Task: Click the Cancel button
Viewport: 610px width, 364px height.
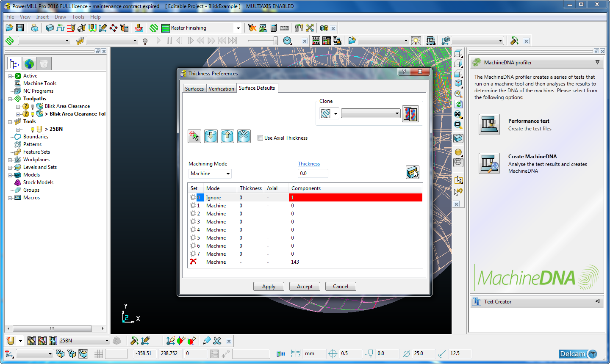Action: click(341, 287)
